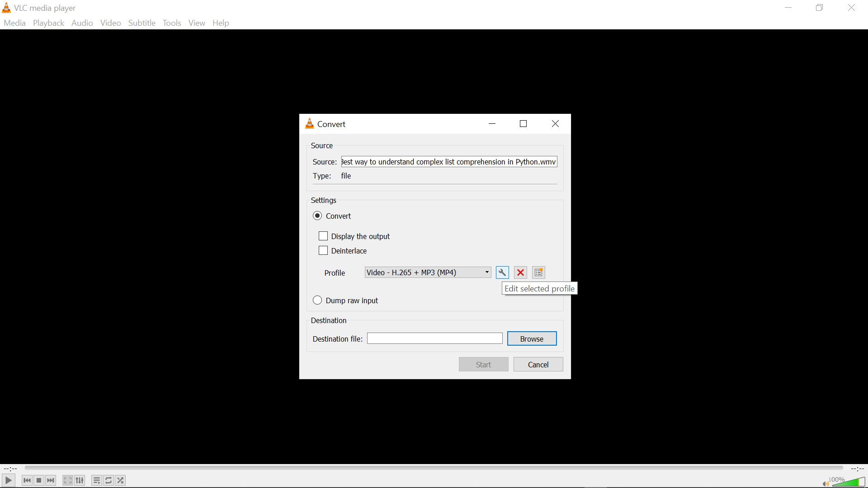Click the next track icon in taskbar
Viewport: 868px width, 488px height.
click(51, 480)
